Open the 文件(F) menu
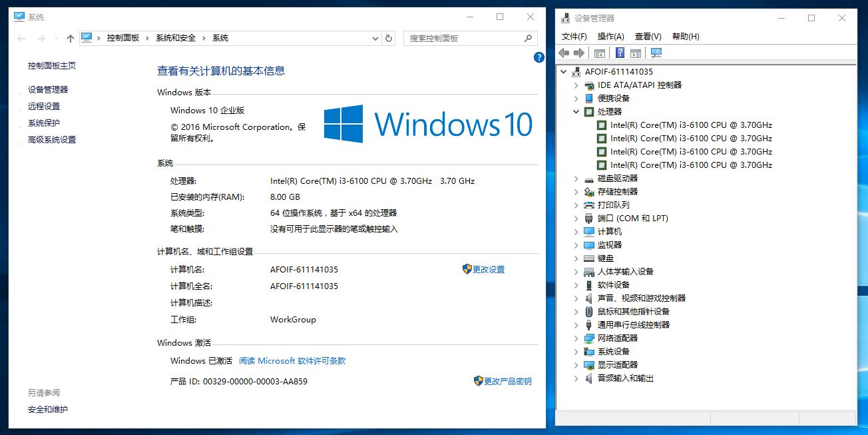Viewport: 868px width, 435px height. (x=574, y=37)
